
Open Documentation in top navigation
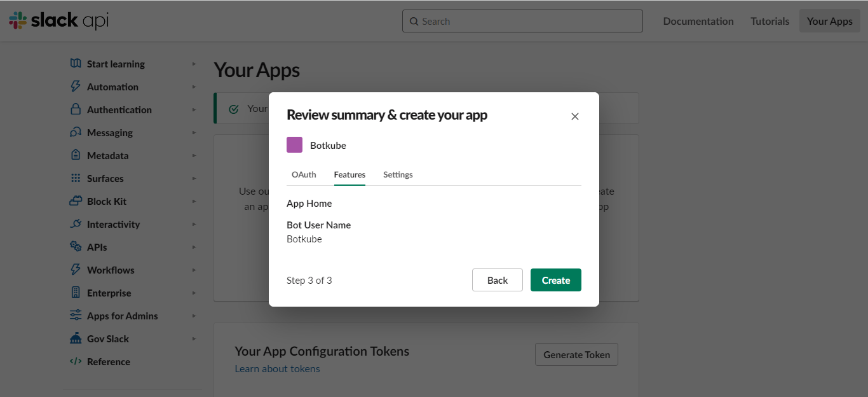pyautogui.click(x=698, y=21)
